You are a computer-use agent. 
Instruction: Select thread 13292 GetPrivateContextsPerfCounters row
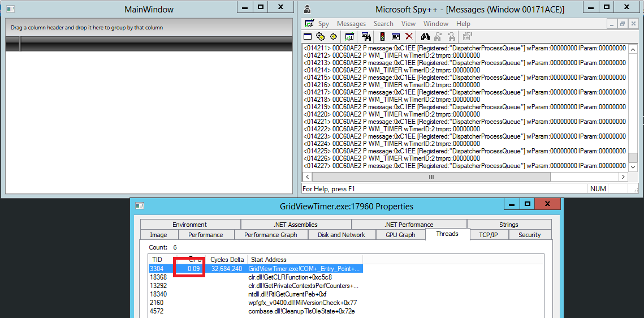pyautogui.click(x=256, y=286)
